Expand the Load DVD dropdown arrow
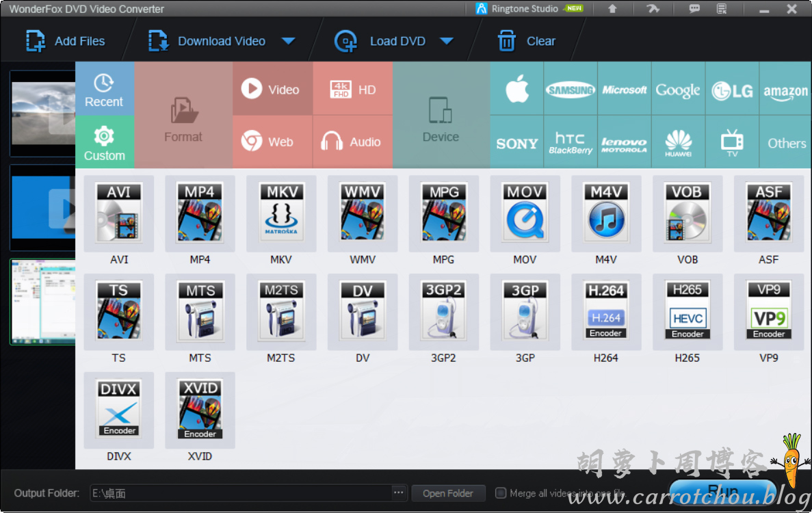 447,41
